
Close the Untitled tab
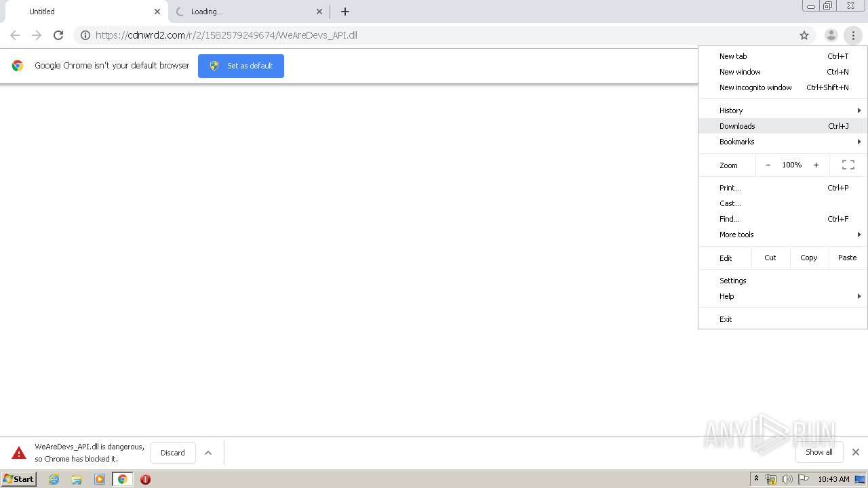click(157, 12)
